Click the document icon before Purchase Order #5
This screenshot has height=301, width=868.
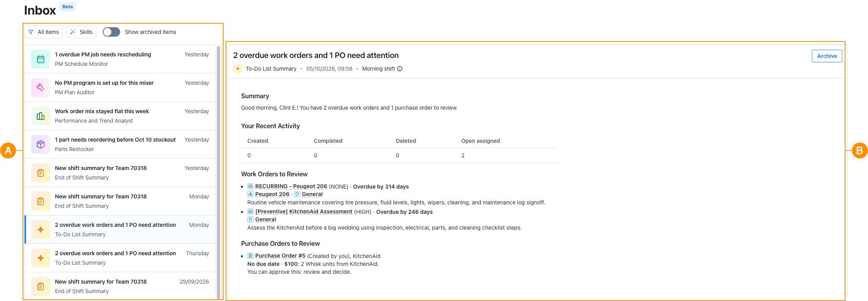pos(250,256)
